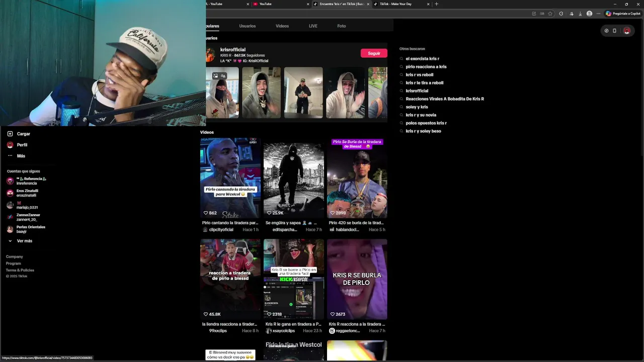Click the round icon left of phone icon
This screenshot has height=362, width=644.
606,31
